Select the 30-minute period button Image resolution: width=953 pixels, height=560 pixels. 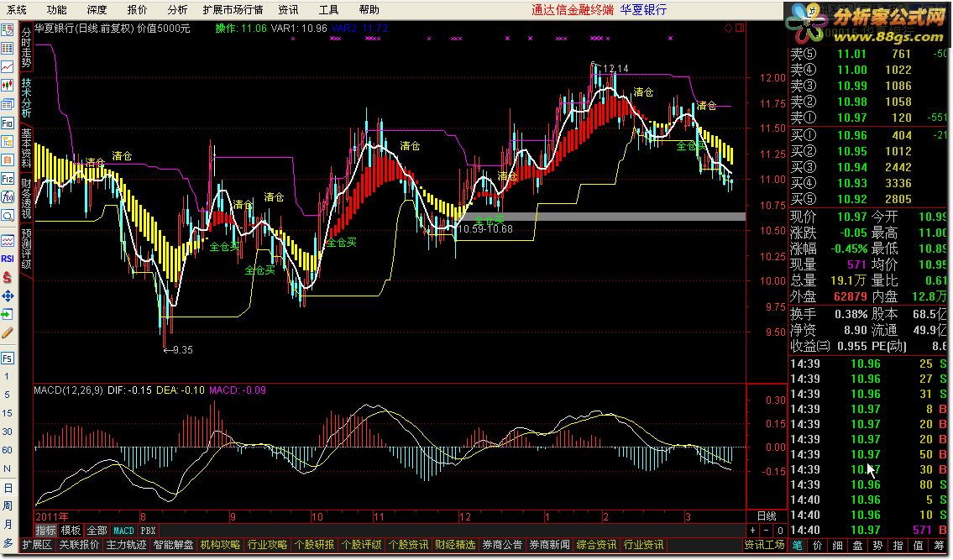coord(8,432)
